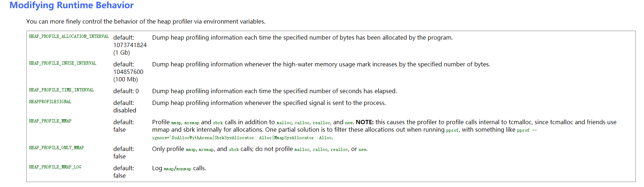Click the description about specified signal sent

coord(269,103)
